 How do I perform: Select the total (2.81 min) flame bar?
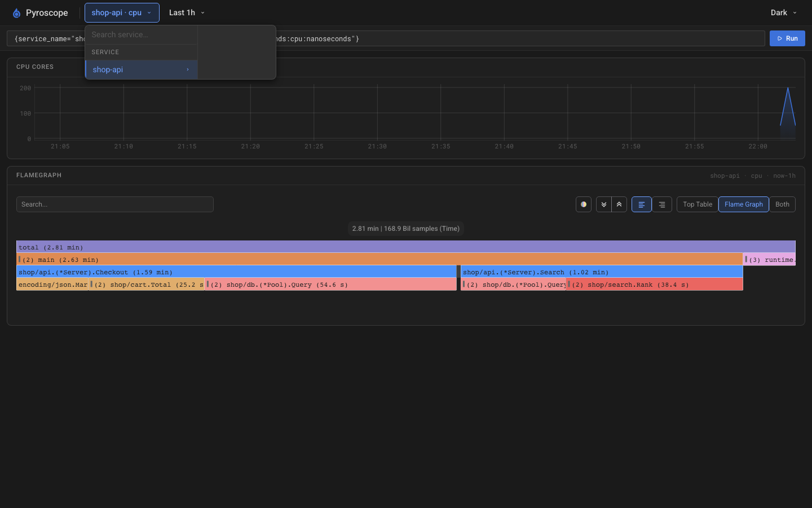406,247
